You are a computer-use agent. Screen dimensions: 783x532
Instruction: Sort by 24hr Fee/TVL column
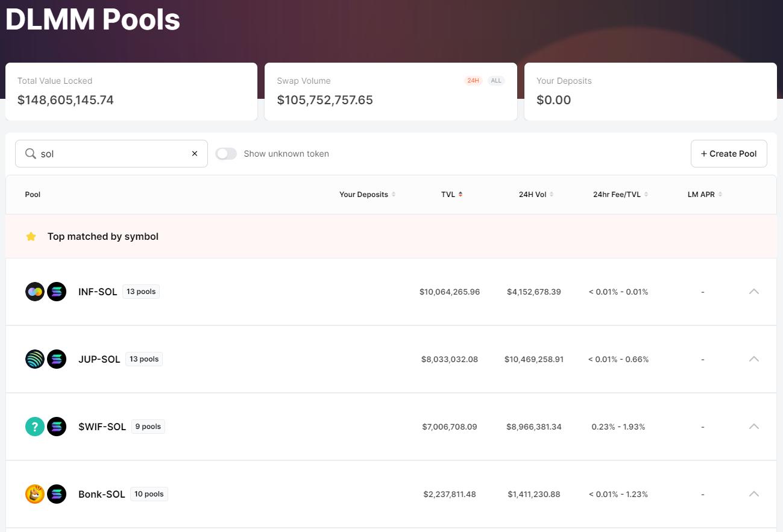click(620, 195)
